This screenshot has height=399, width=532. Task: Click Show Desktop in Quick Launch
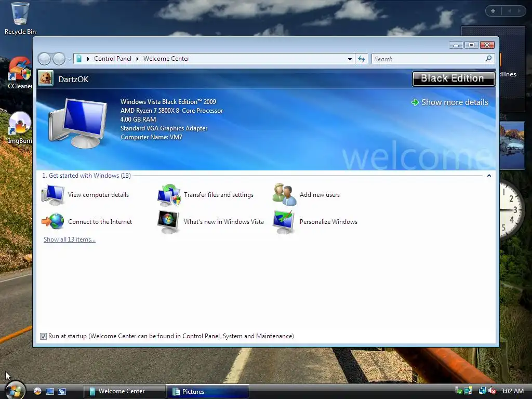click(50, 391)
